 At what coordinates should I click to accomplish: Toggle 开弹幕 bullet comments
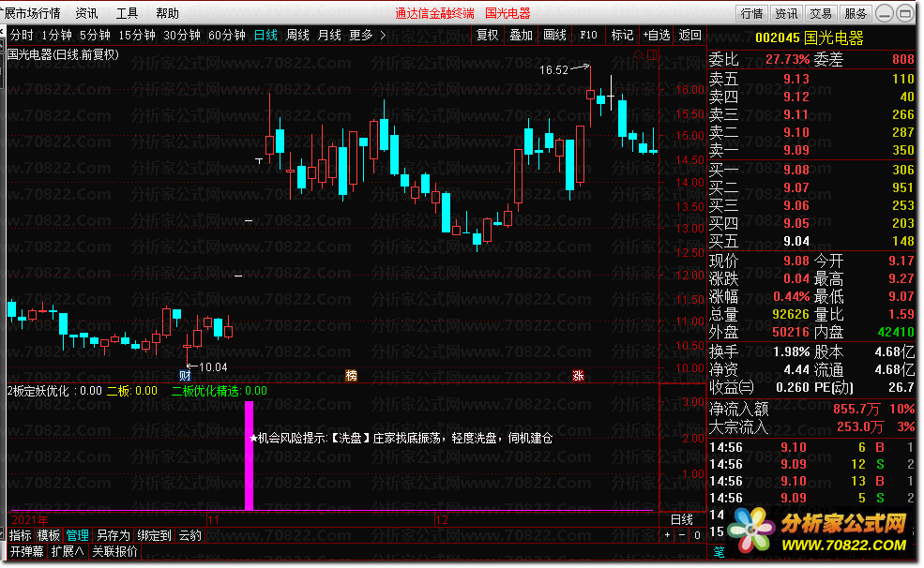click(26, 551)
